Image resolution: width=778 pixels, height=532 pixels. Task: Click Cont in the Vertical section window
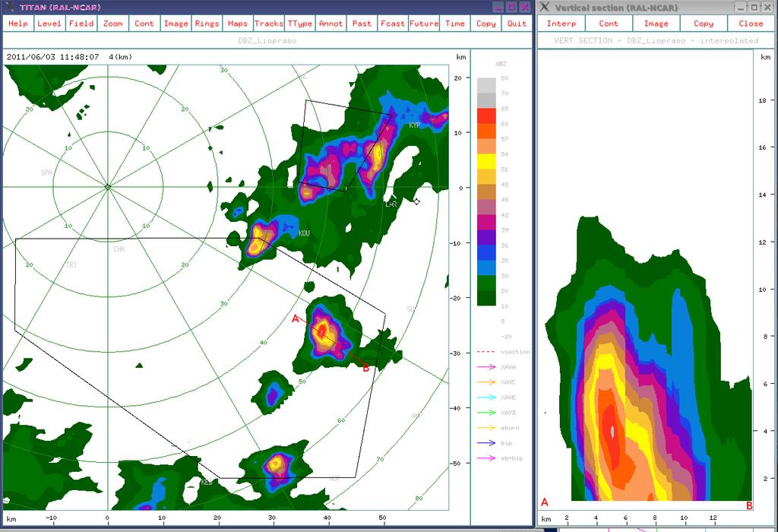click(x=609, y=24)
